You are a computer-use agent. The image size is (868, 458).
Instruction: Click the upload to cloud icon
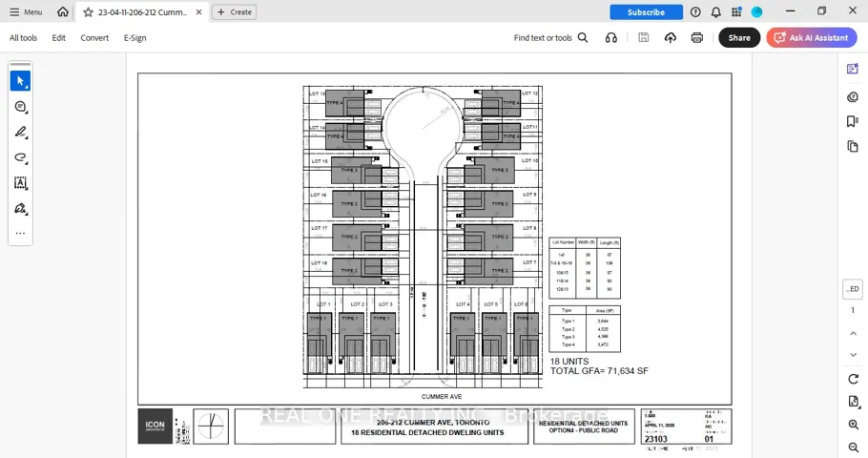pos(671,38)
